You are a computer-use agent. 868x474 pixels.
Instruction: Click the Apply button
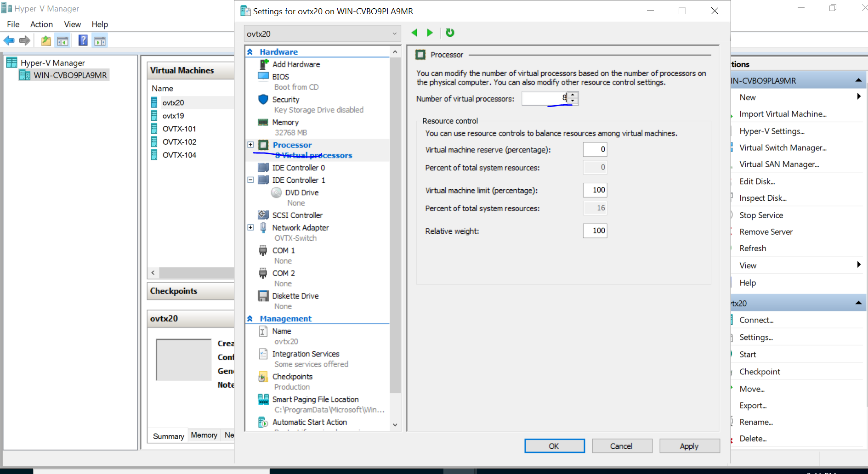pos(689,446)
